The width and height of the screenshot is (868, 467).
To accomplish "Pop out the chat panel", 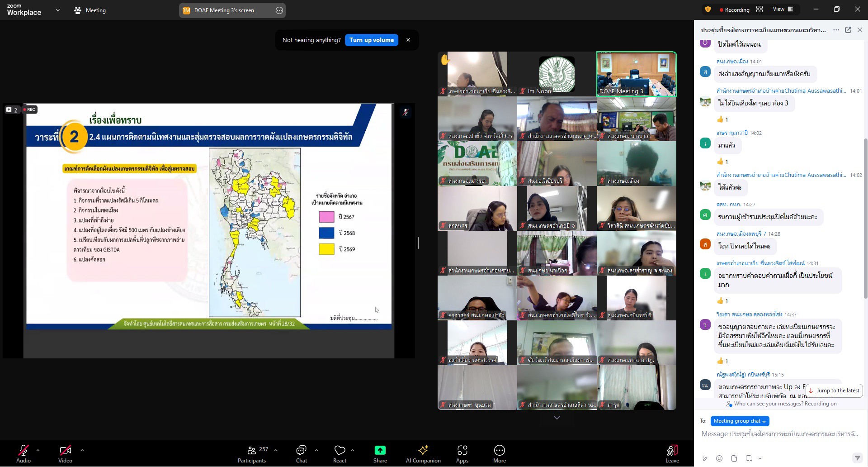I will pyautogui.click(x=848, y=30).
